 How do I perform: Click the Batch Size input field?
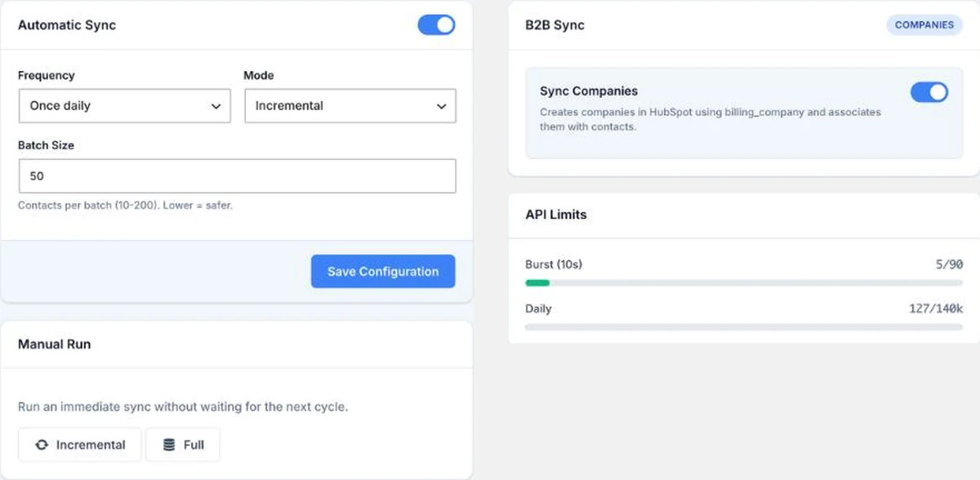click(x=237, y=176)
